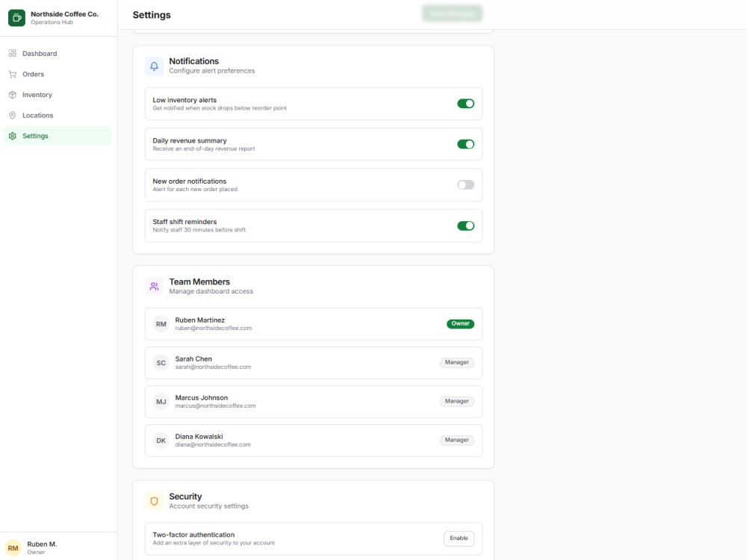The width and height of the screenshot is (747, 560).
Task: Go to Orders in the sidebar
Action: pyautogui.click(x=58, y=74)
